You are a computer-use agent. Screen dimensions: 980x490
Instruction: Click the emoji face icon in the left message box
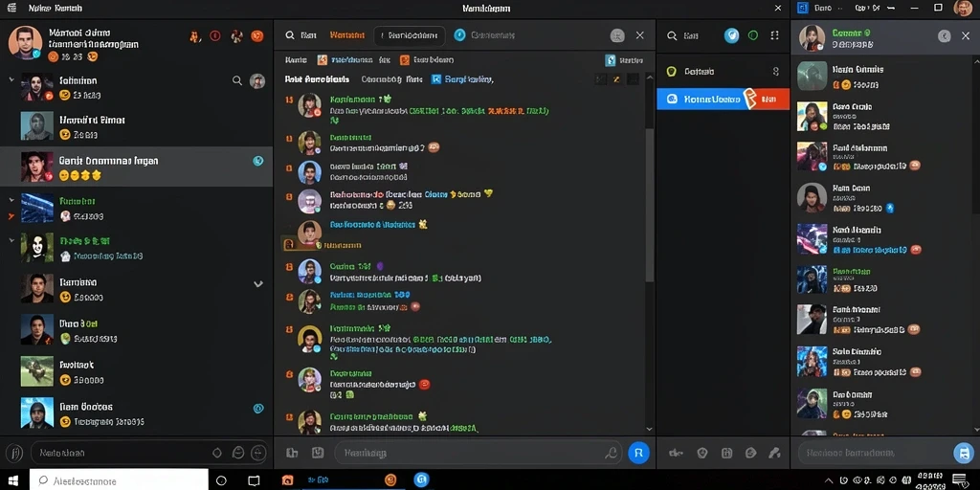coord(238,453)
